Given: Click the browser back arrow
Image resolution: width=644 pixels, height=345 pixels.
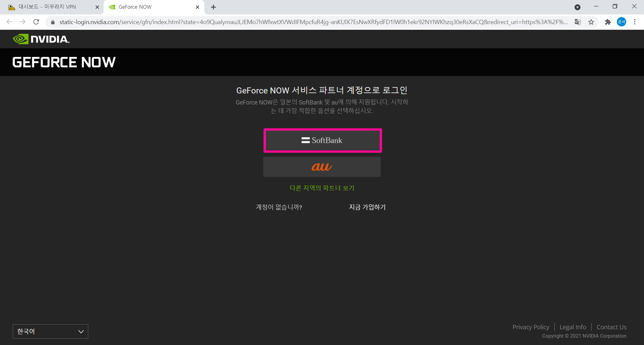Looking at the screenshot, I should point(9,22).
